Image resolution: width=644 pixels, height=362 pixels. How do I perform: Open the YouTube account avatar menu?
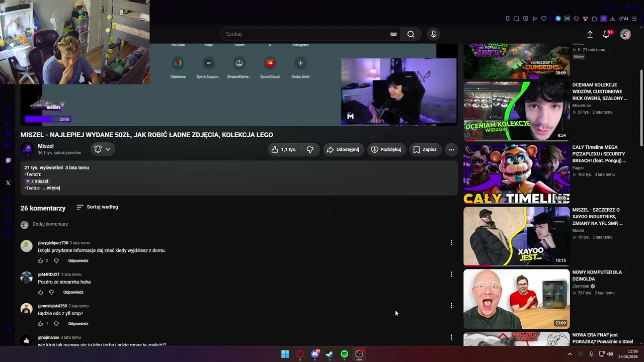pyautogui.click(x=625, y=34)
